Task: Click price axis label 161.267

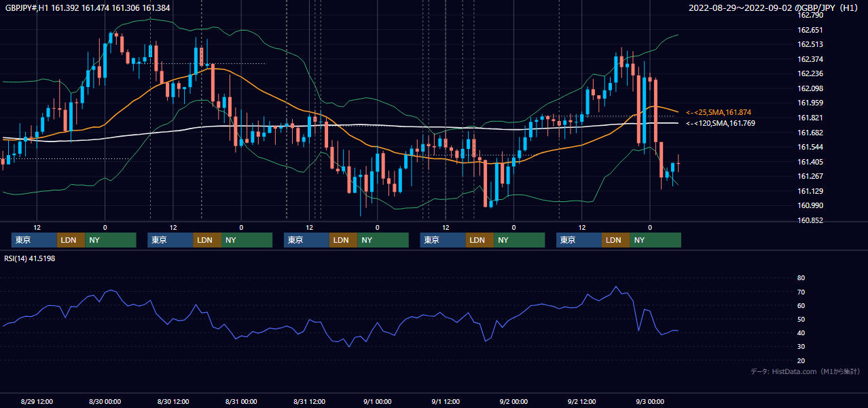Action: (x=810, y=176)
